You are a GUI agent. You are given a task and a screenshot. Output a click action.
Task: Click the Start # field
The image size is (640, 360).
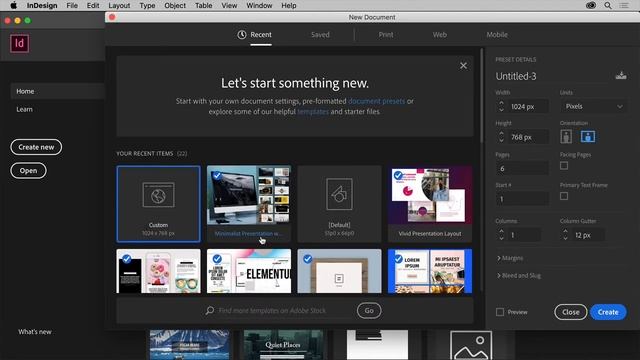pos(522,199)
